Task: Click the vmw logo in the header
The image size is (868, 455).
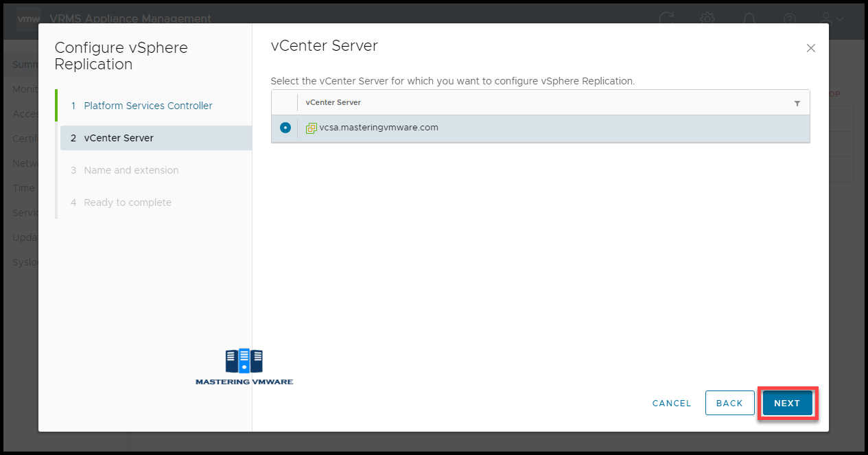Action: click(28, 19)
